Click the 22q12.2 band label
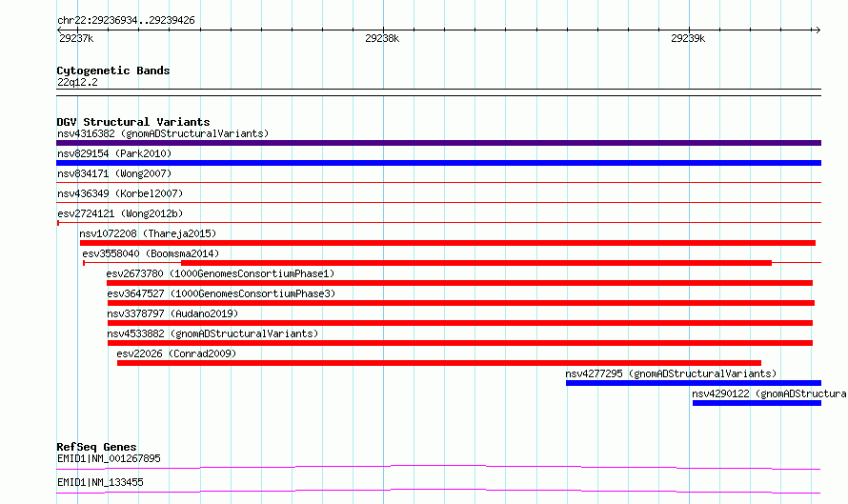 77,82
